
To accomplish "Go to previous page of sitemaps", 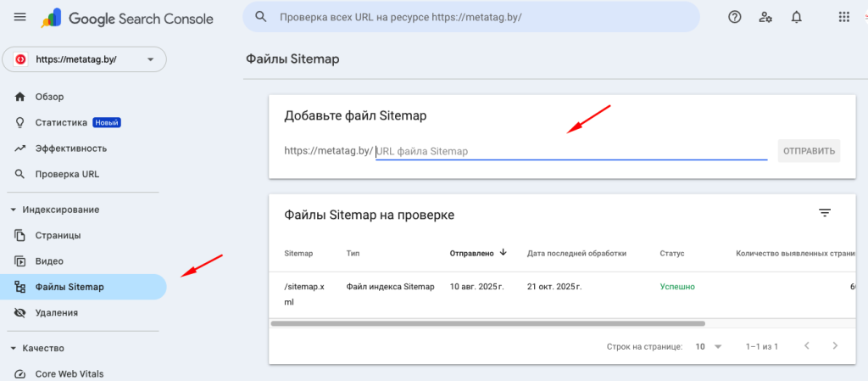I will (x=807, y=346).
